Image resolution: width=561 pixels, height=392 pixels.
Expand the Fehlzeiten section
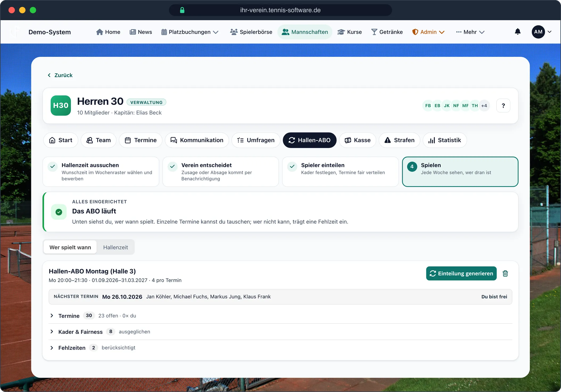point(280,348)
